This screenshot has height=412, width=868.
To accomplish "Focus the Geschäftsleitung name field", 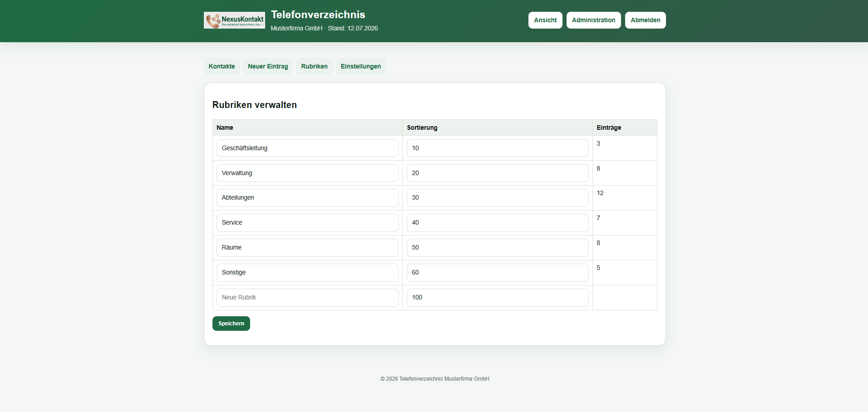I will 307,148.
